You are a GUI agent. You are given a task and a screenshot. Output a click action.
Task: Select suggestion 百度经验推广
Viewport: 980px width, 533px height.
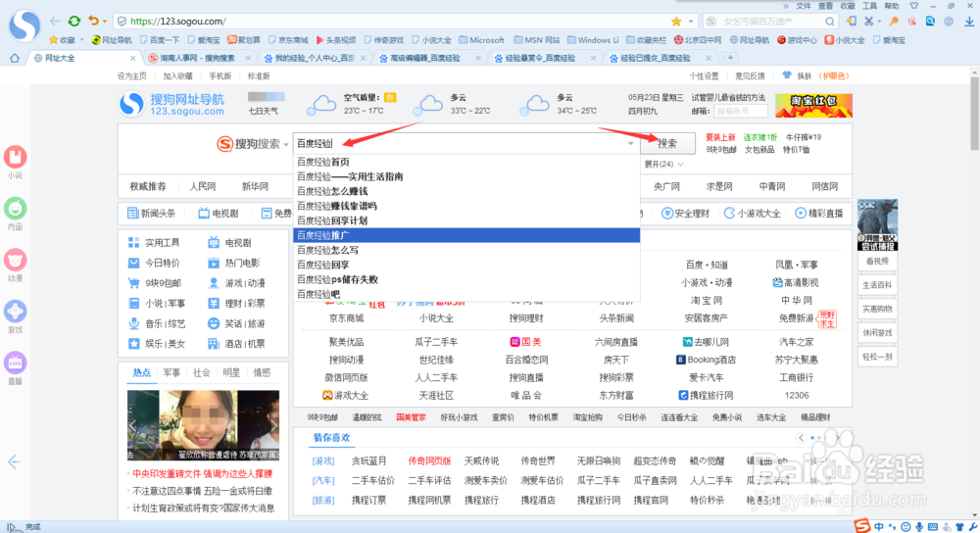coord(466,235)
